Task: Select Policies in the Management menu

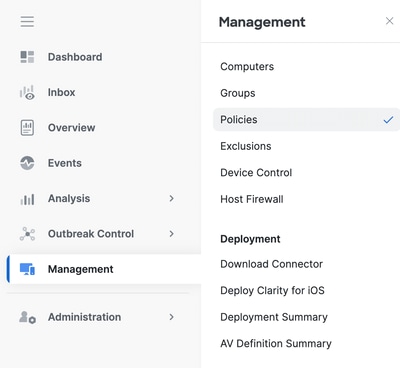Action: pyautogui.click(x=306, y=119)
